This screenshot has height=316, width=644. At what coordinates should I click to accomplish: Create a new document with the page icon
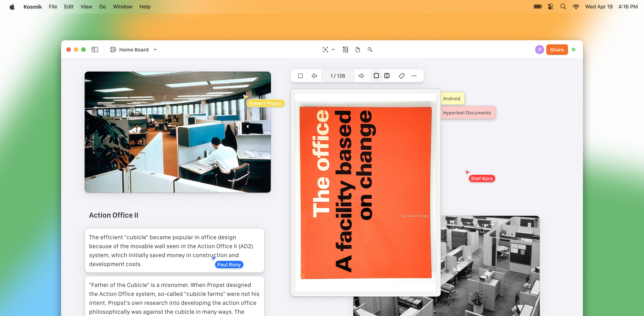pos(358,50)
